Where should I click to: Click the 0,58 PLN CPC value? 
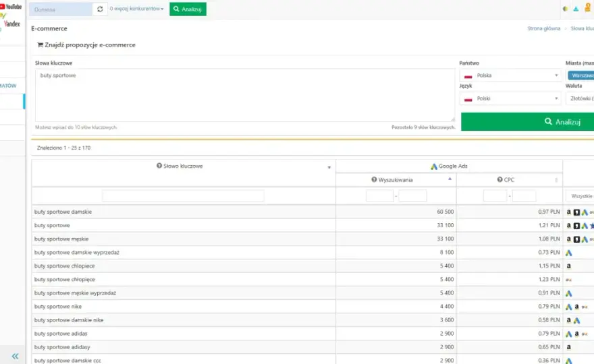point(549,320)
